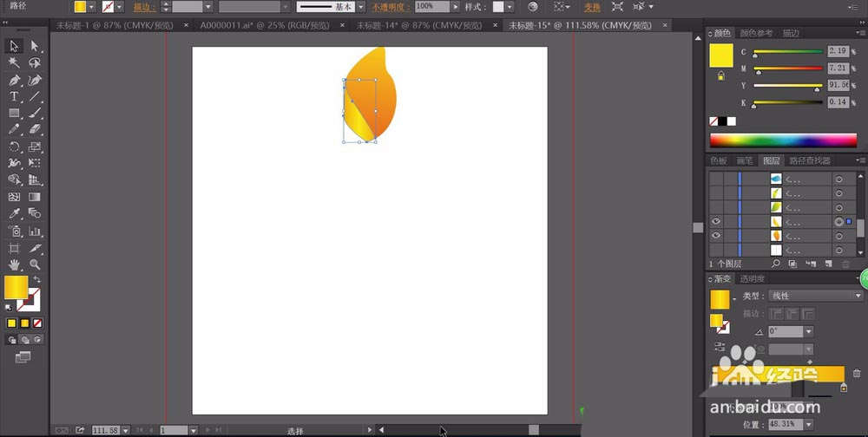Select the Gradient tool in toolbox
Image resolution: width=868 pixels, height=437 pixels.
35,197
